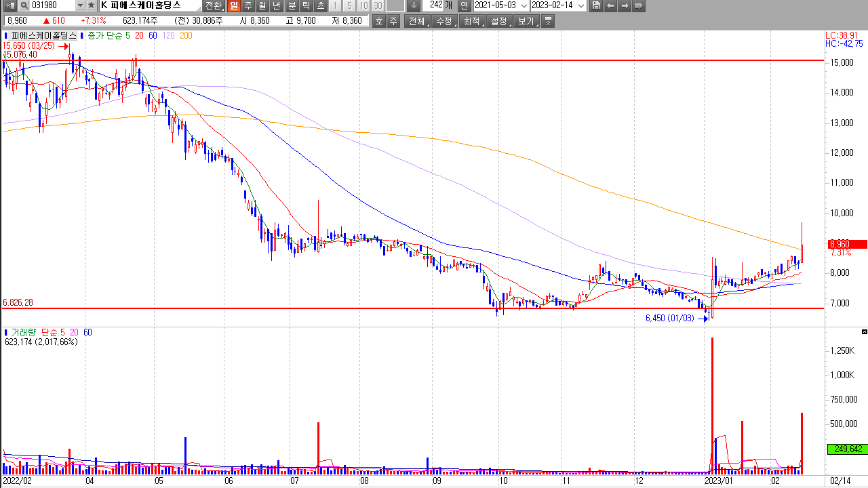Click the collapse toolbar icon after 보기
Screen dimensions: 868x488
point(548,21)
